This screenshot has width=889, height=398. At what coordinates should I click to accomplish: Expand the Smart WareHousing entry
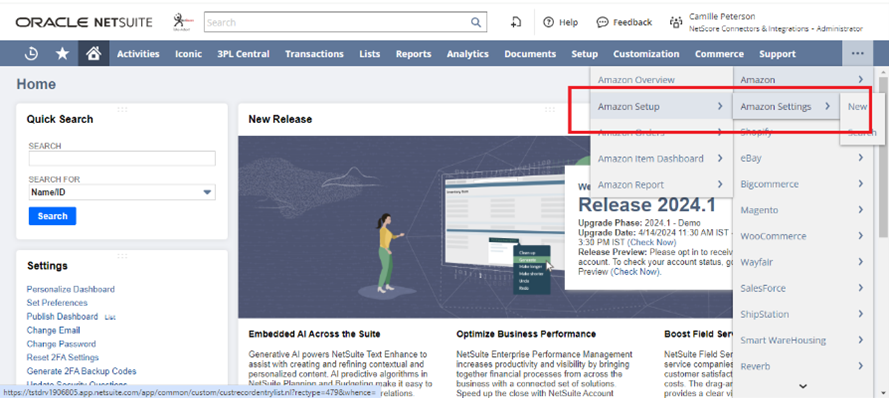click(802, 341)
